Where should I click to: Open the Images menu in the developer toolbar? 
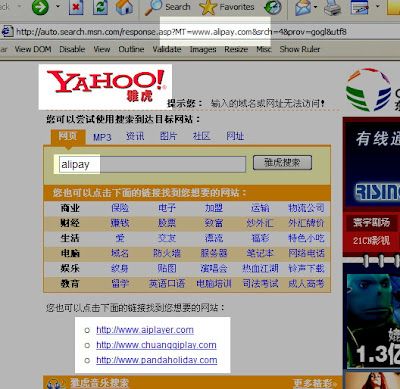coord(203,49)
